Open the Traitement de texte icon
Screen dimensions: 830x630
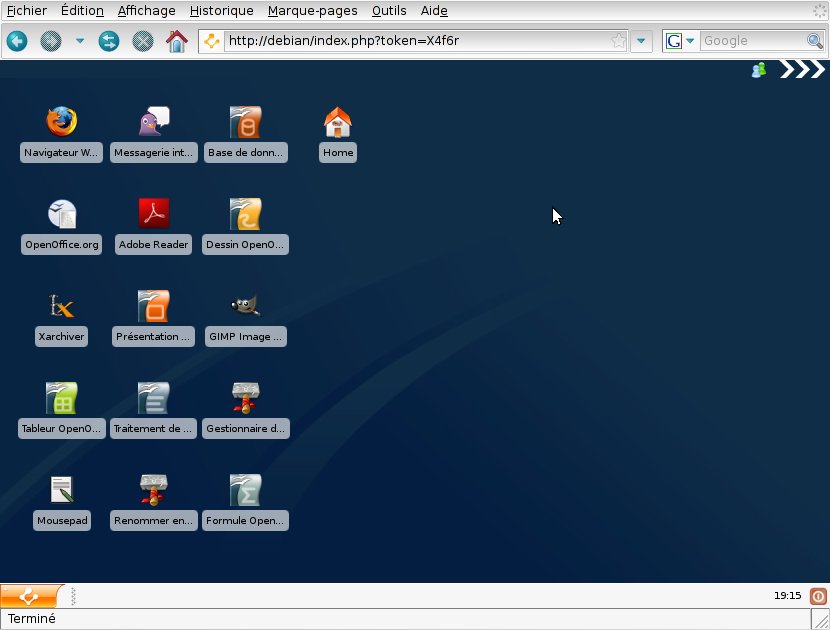[x=154, y=398]
